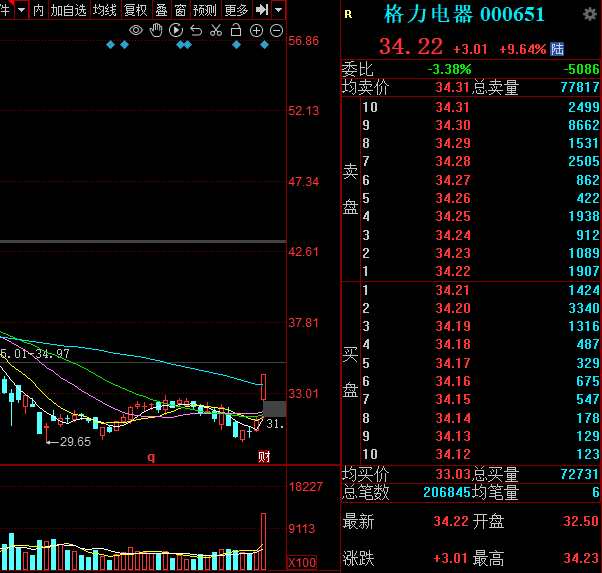This screenshot has width=602, height=573.
Task: Select buy level 10 price 34.12
Action: click(x=453, y=454)
